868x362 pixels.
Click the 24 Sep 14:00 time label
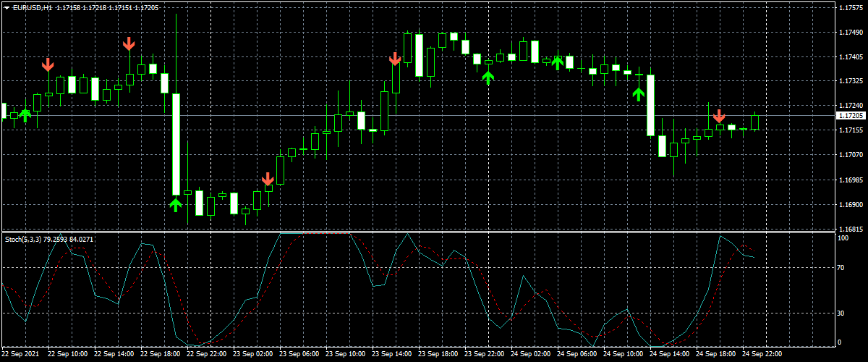669,355
